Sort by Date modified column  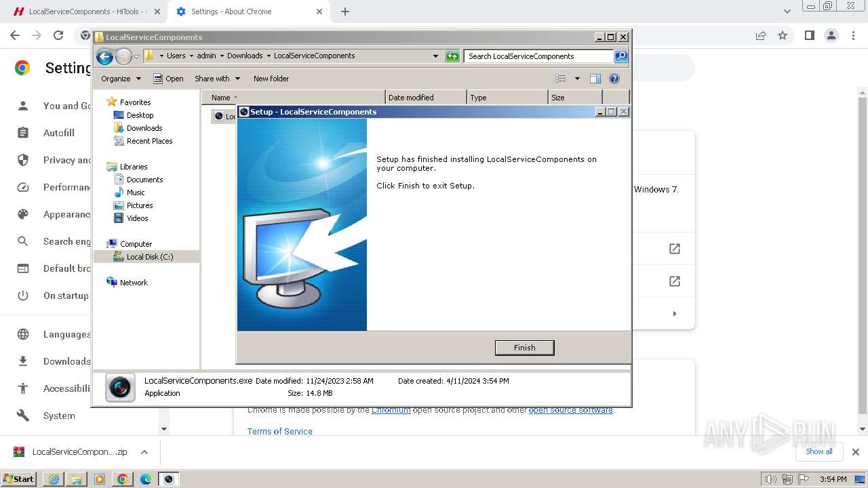click(426, 98)
